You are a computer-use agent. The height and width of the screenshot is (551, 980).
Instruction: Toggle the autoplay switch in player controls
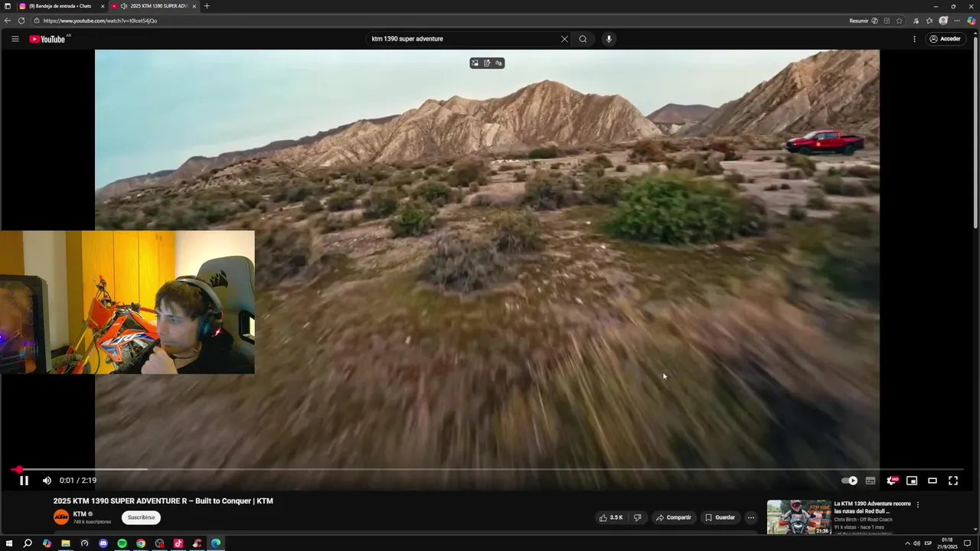point(849,481)
